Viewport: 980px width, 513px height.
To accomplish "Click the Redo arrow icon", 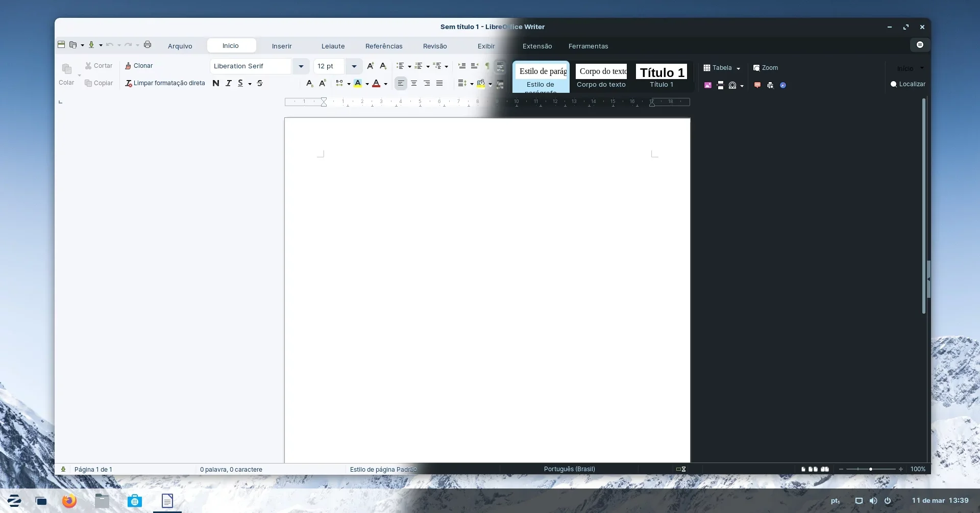I will (x=128, y=45).
